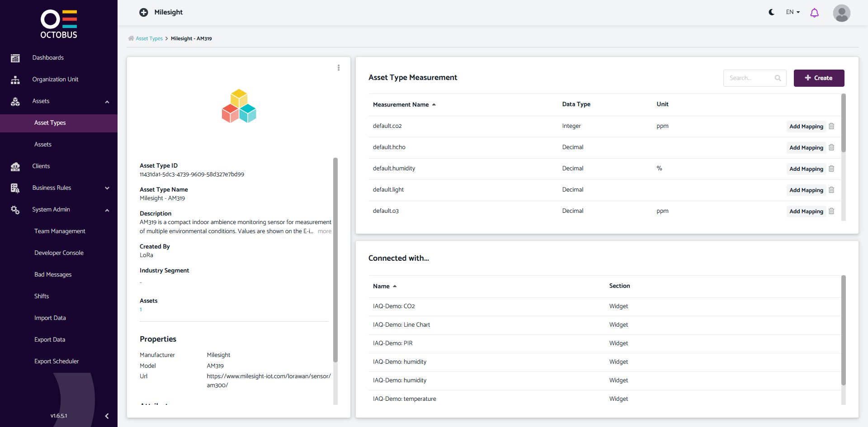Click the Dashboards chart icon
The image size is (868, 427).
pyautogui.click(x=15, y=58)
